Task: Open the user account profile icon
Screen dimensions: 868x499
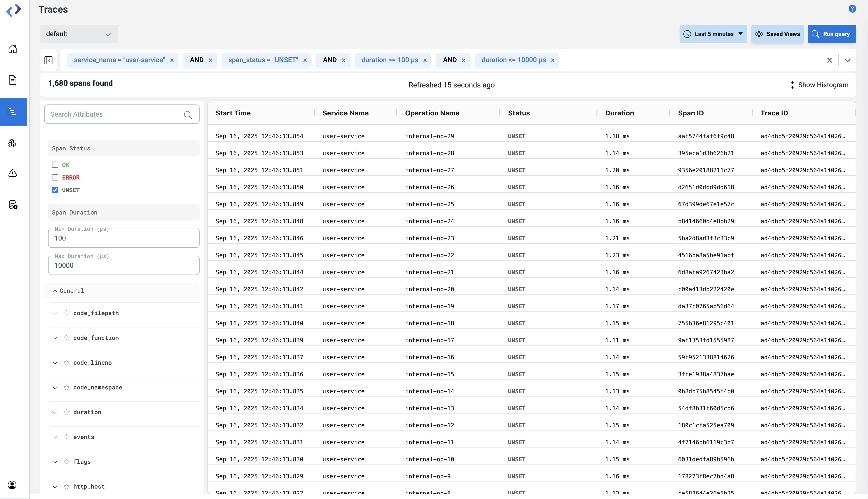Action: (x=12, y=485)
